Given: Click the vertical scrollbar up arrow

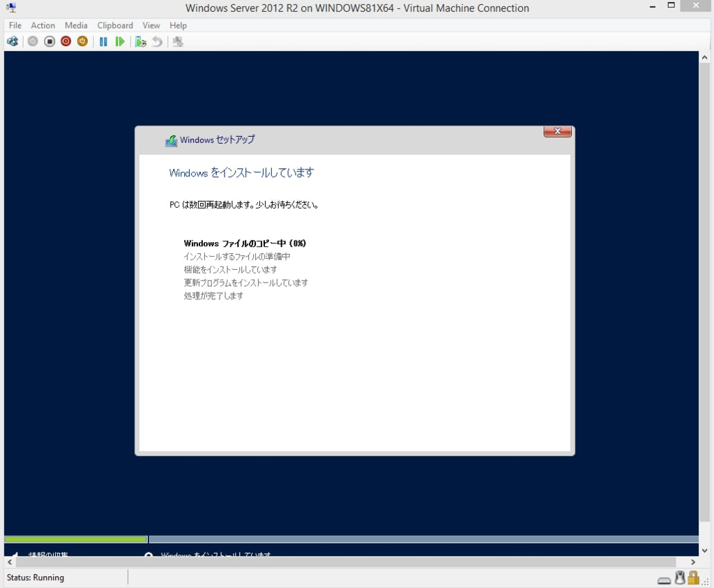Looking at the screenshot, I should tap(704, 57).
